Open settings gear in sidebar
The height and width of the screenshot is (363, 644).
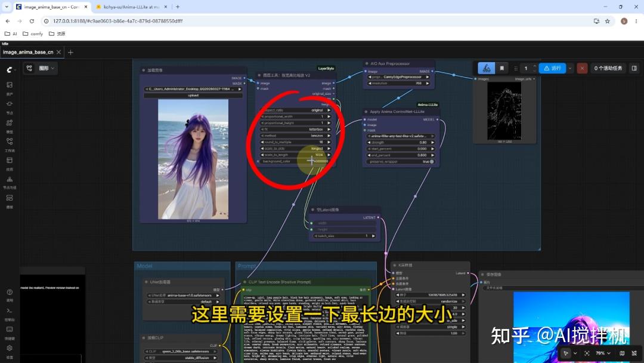tap(10, 348)
